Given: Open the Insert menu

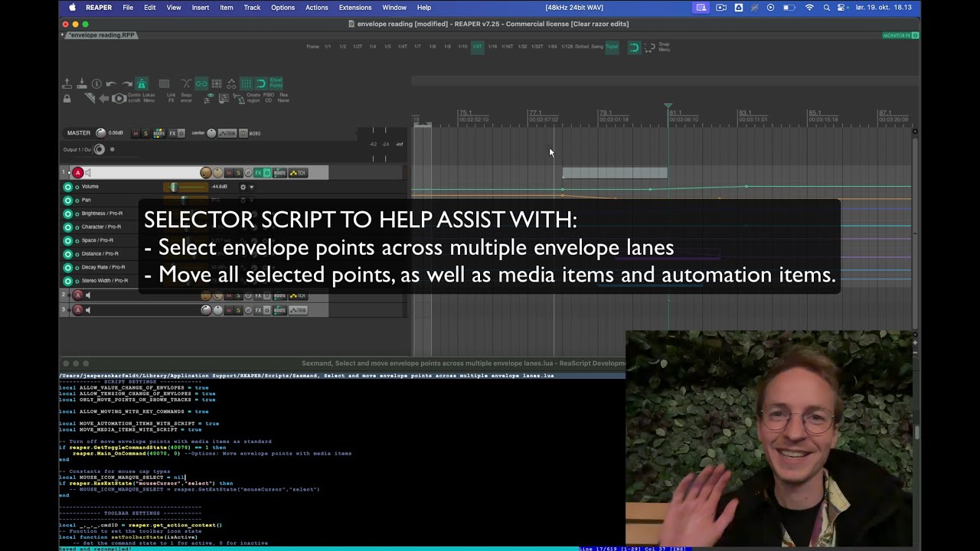Looking at the screenshot, I should [x=201, y=8].
